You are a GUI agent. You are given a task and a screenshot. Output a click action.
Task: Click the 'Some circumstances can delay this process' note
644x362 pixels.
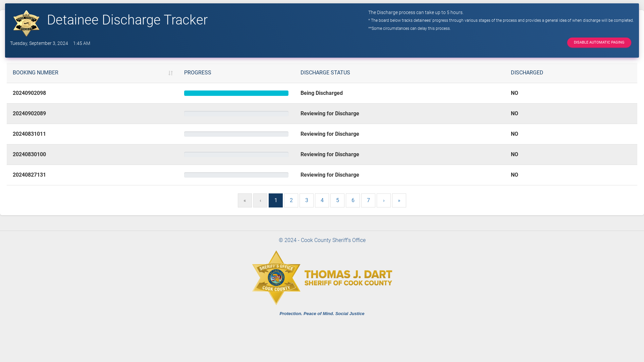(x=410, y=28)
